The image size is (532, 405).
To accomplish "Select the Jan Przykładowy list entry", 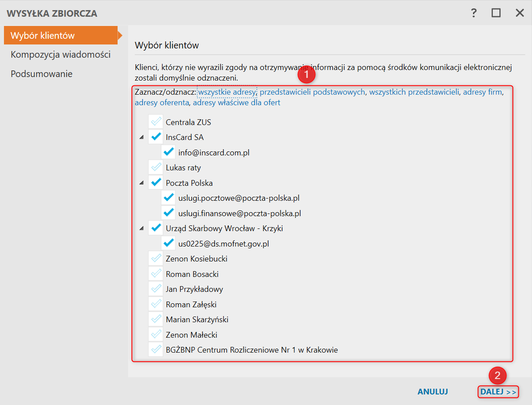I will coord(194,289).
